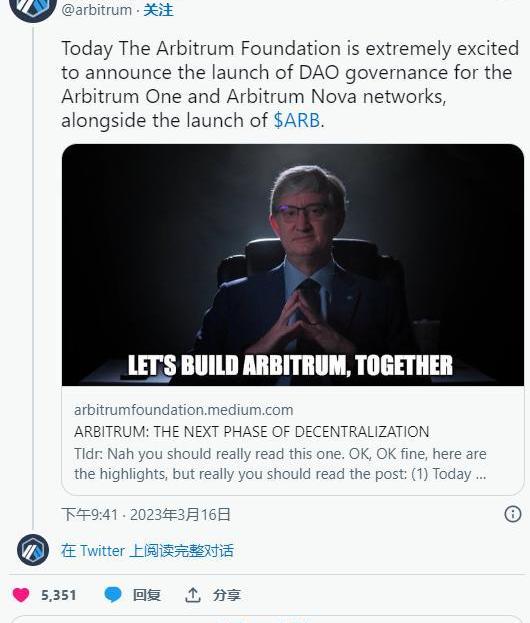This screenshot has width=530, height=623.
Task: Click the 回复 reply label
Action: 147,595
